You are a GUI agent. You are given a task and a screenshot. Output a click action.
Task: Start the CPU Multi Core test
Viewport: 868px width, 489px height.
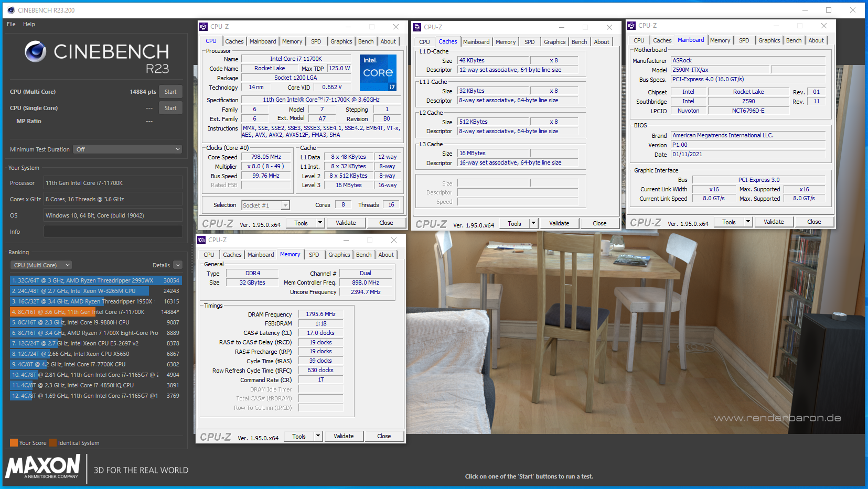coord(170,92)
